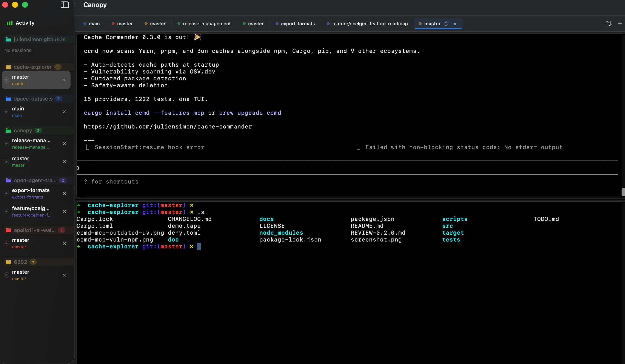The height and width of the screenshot is (364, 625).
Task: Open the main session under space-datasets
Action: pos(36,112)
